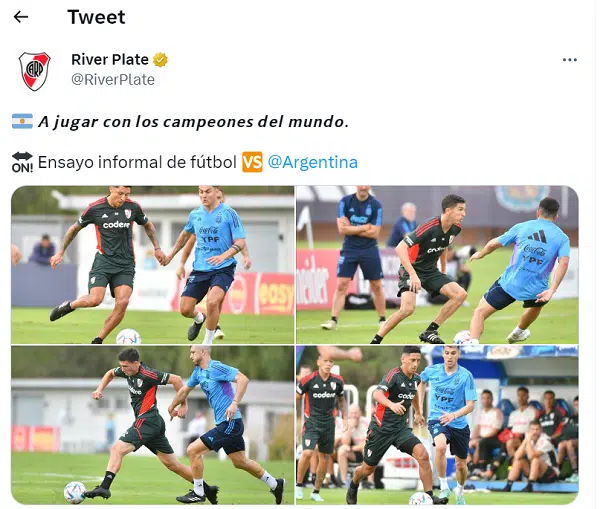Click the @RiverPlate handle
This screenshot has width=600, height=509.
coord(113,80)
